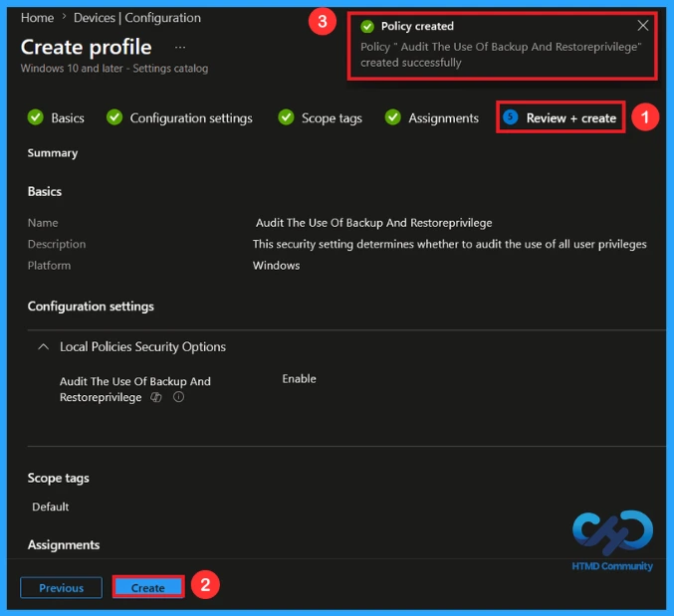Dismiss the Policy created notification
Viewport: 674px width, 616px height.
click(x=642, y=26)
